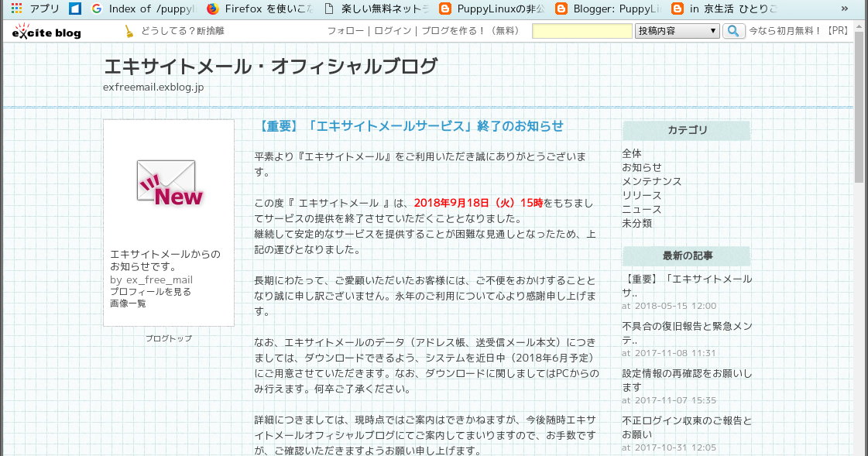Open the どうしてる？断捨離 link
868x456 pixels.
click(x=183, y=31)
